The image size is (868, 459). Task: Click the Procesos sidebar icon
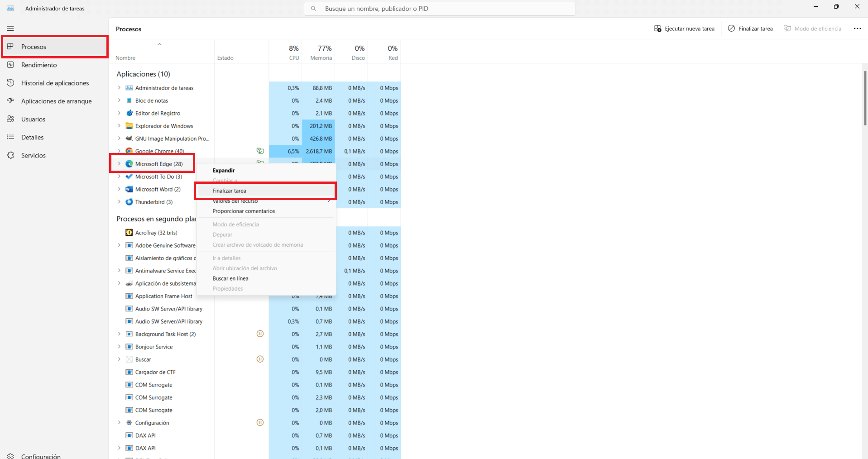10,47
